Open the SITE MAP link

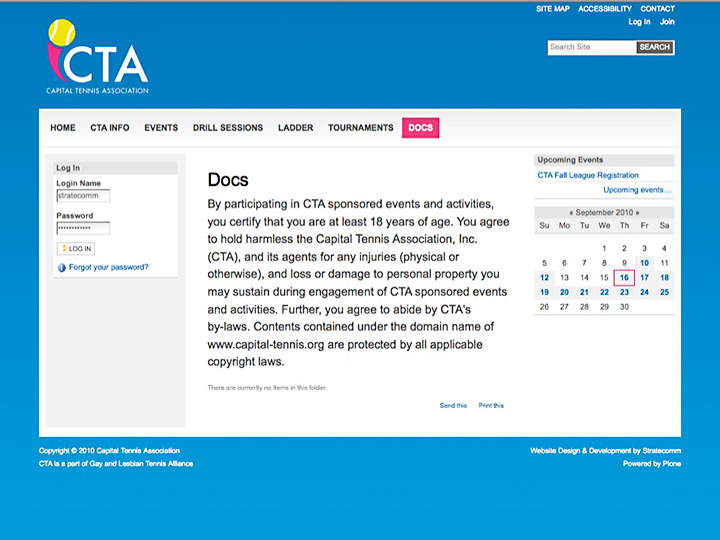coord(553,9)
